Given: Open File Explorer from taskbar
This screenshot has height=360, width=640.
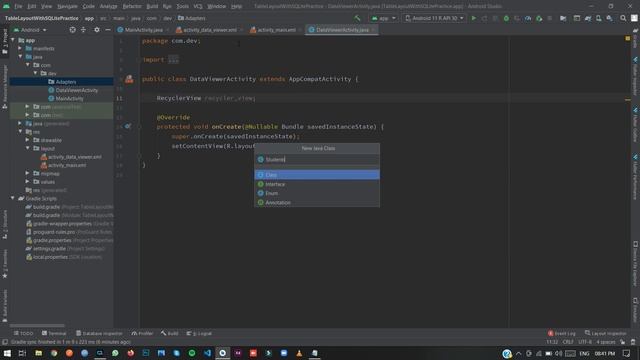Looking at the screenshot, I should pyautogui.click(x=38, y=353).
